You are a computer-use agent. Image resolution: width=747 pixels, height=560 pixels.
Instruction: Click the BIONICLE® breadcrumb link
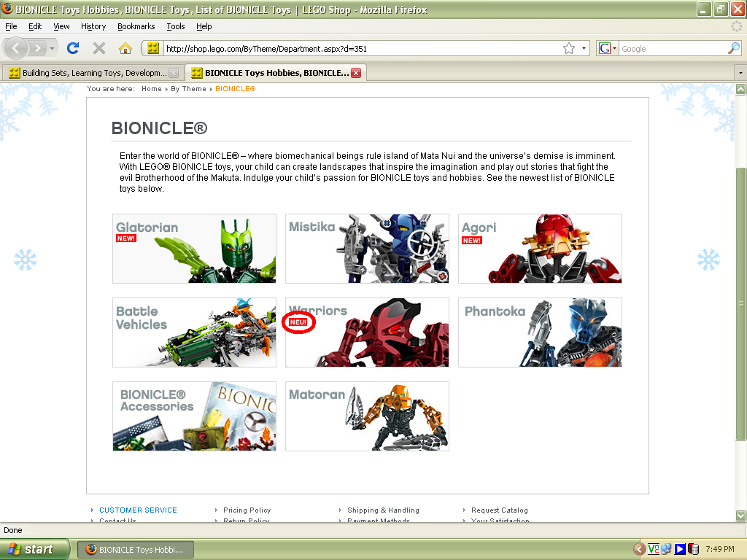tap(236, 88)
